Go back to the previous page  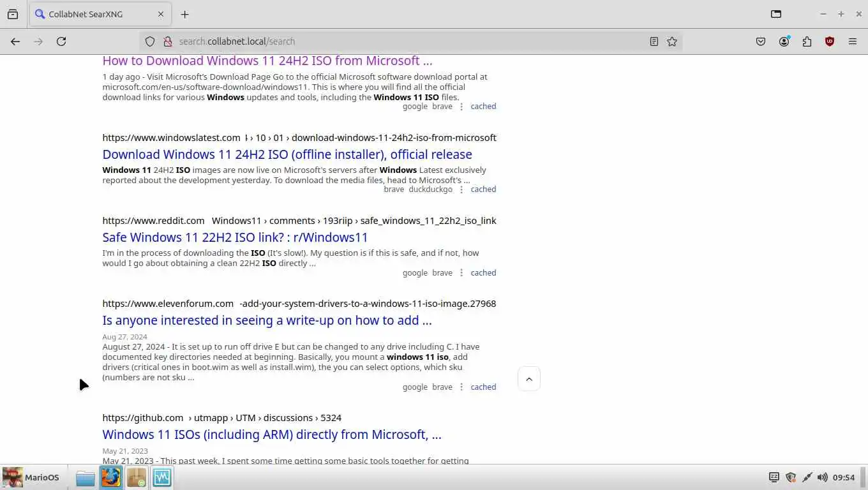15,41
